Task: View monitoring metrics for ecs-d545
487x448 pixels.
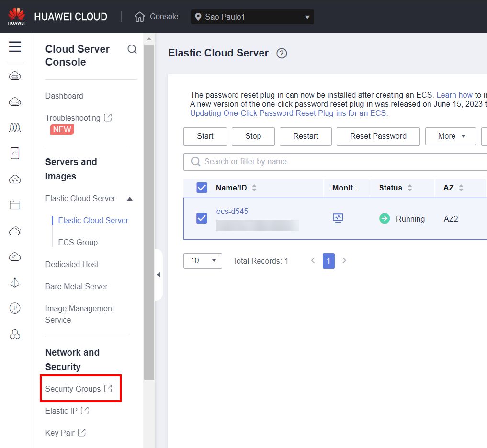Action: click(x=337, y=217)
